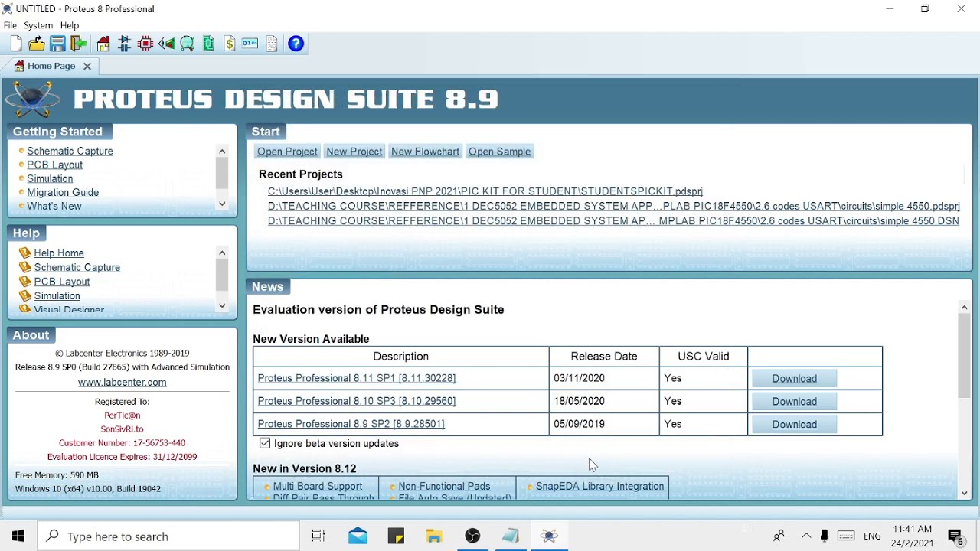Click the taskbar search box
The height and width of the screenshot is (551, 980).
click(x=168, y=536)
